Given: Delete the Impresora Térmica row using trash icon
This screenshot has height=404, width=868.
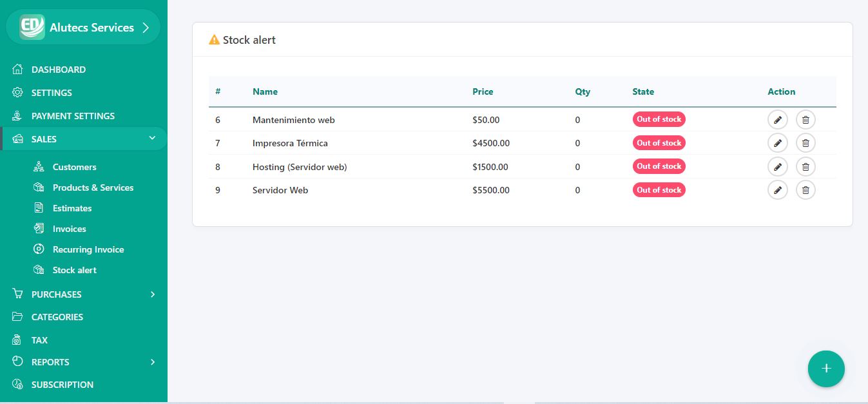Looking at the screenshot, I should click(x=805, y=143).
